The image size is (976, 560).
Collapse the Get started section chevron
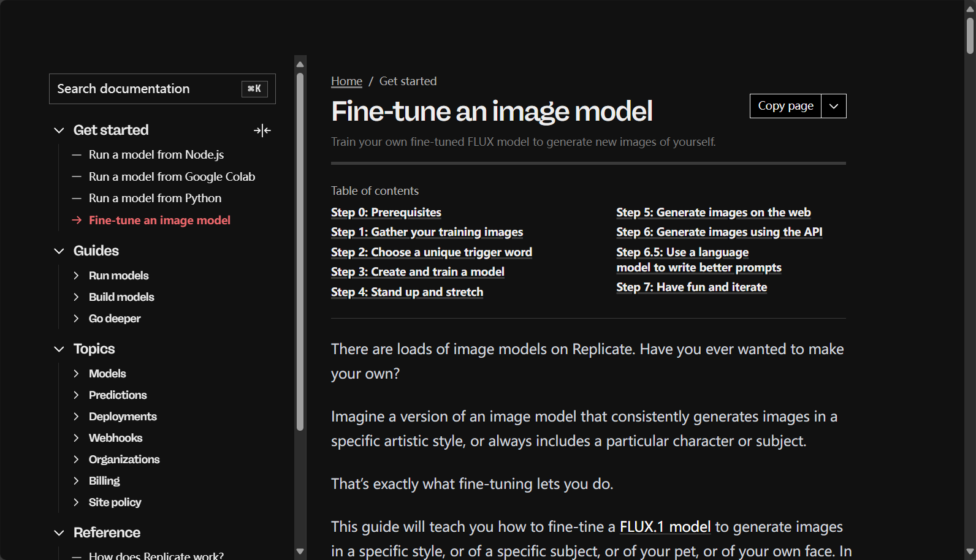click(x=59, y=131)
